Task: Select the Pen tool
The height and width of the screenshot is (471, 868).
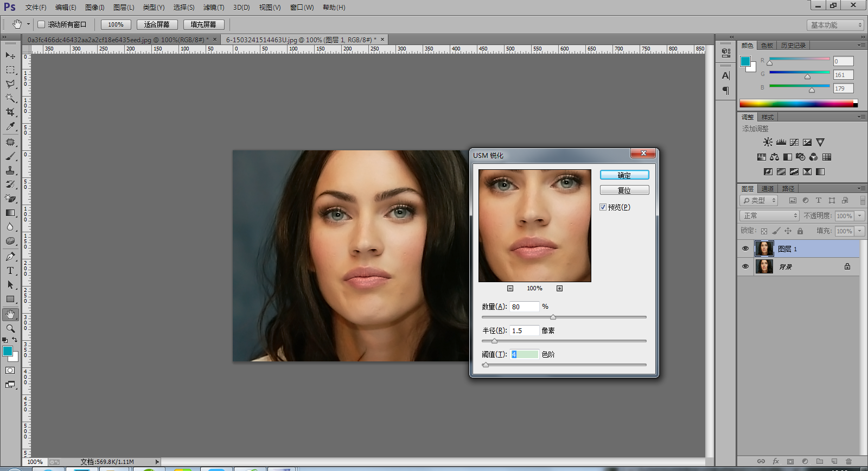Action: coord(10,256)
